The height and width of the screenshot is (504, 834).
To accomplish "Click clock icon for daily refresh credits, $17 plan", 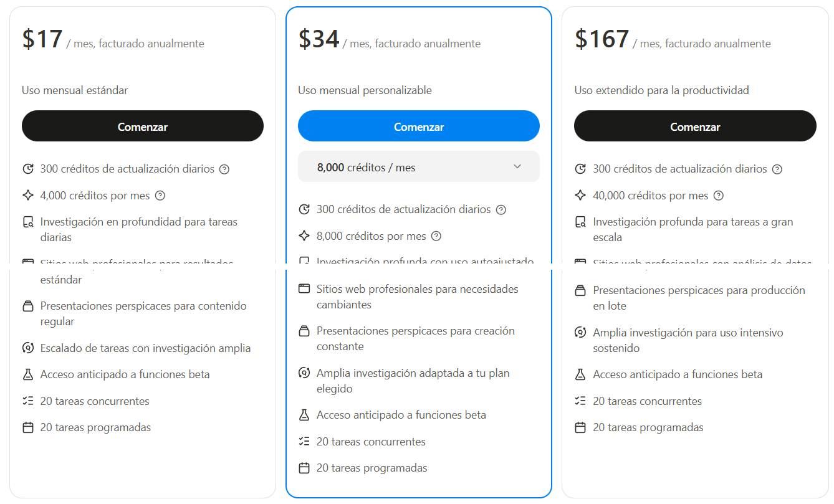I will (27, 169).
